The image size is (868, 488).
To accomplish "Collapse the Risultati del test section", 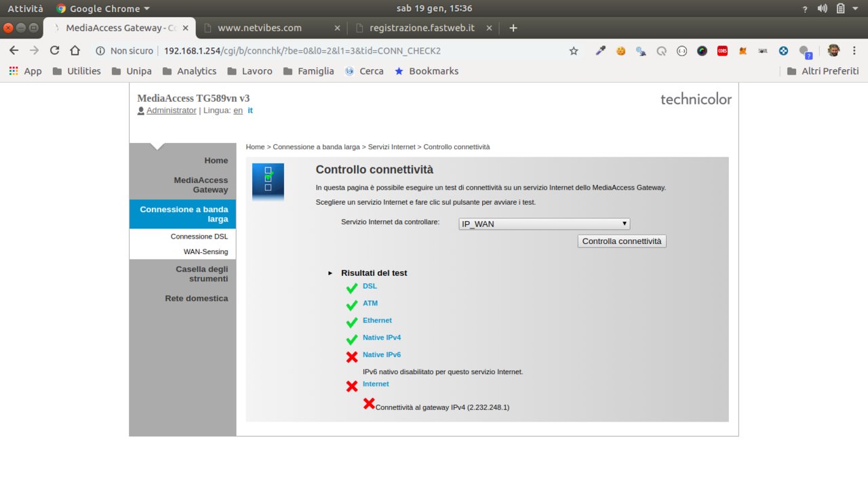I will click(330, 273).
